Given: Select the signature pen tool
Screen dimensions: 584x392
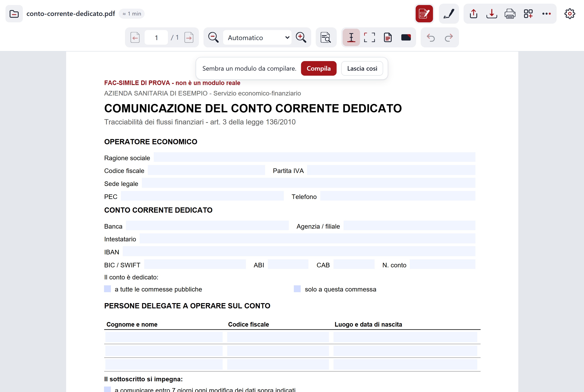Looking at the screenshot, I should point(449,14).
